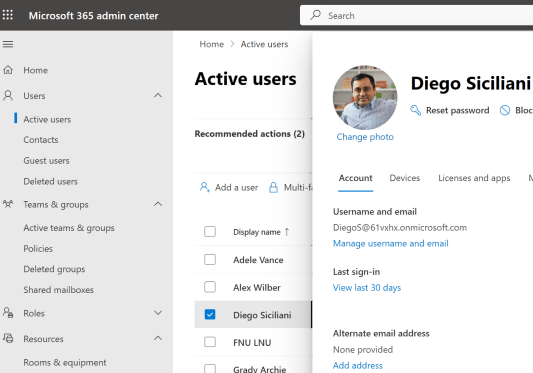533x373 pixels.
Task: Toggle the select-all users checkbox
Action: point(210,232)
